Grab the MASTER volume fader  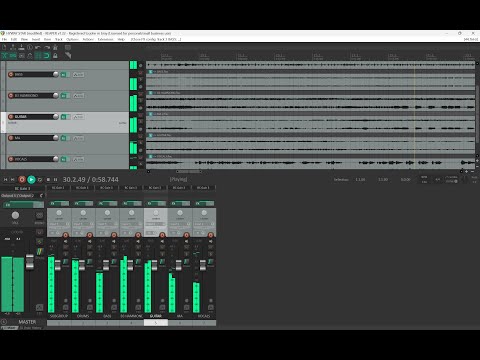(30, 262)
